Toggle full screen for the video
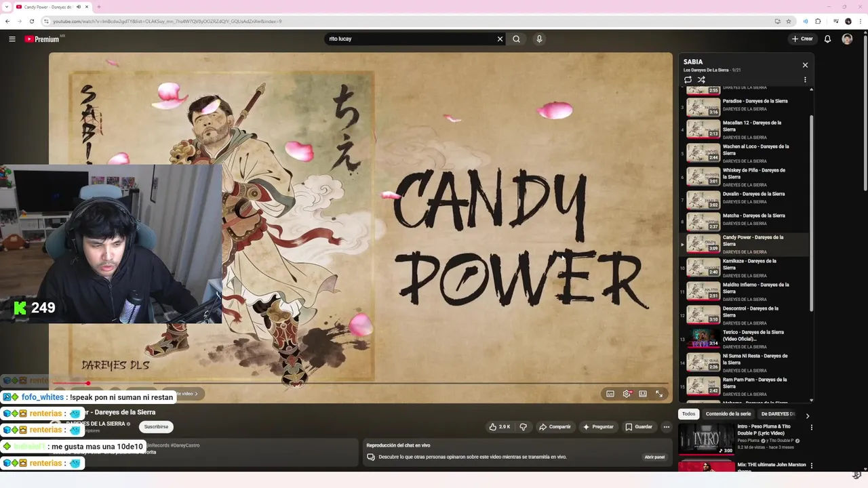This screenshot has width=868, height=488. (659, 394)
